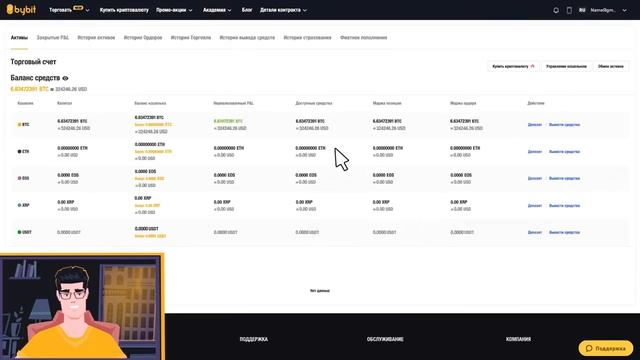Click the chat bubble icon in Поддержка button
The height and width of the screenshot is (360, 640).
pyautogui.click(x=589, y=348)
